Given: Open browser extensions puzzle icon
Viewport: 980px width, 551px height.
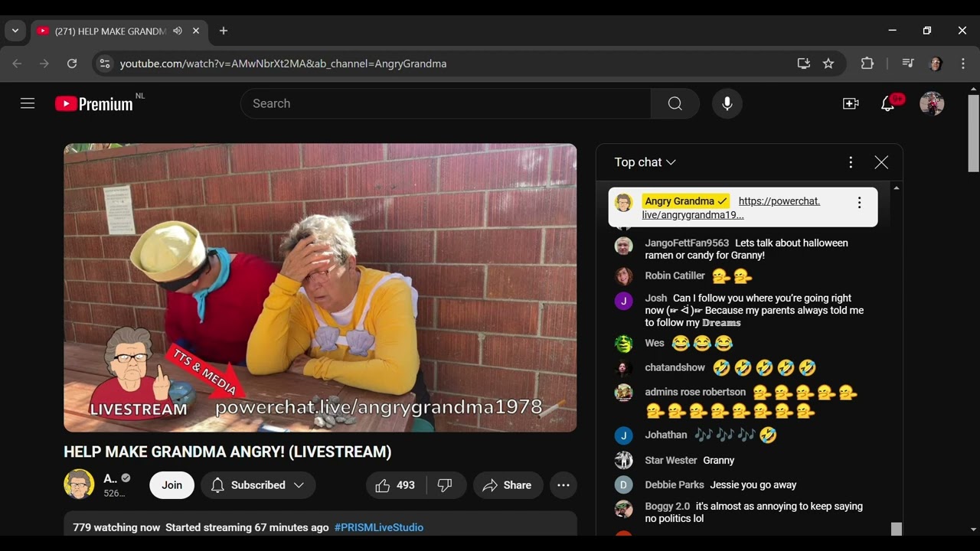Looking at the screenshot, I should (x=867, y=64).
